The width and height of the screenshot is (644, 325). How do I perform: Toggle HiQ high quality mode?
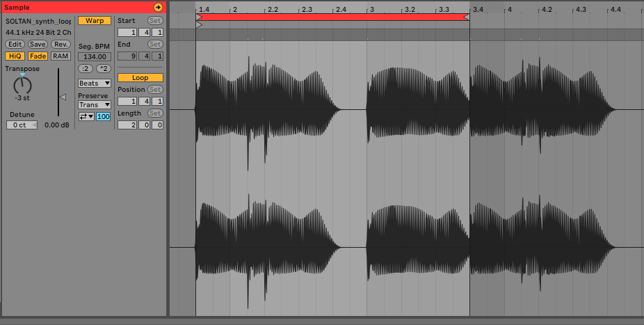pos(15,56)
